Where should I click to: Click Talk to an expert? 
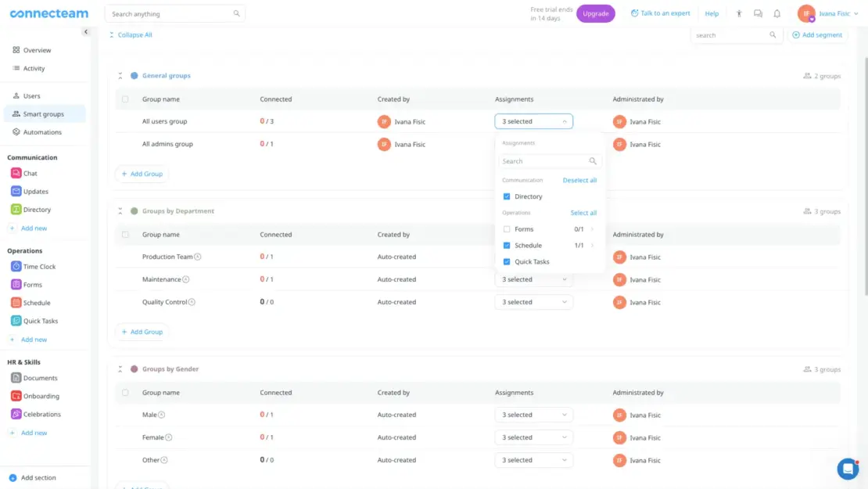point(661,13)
